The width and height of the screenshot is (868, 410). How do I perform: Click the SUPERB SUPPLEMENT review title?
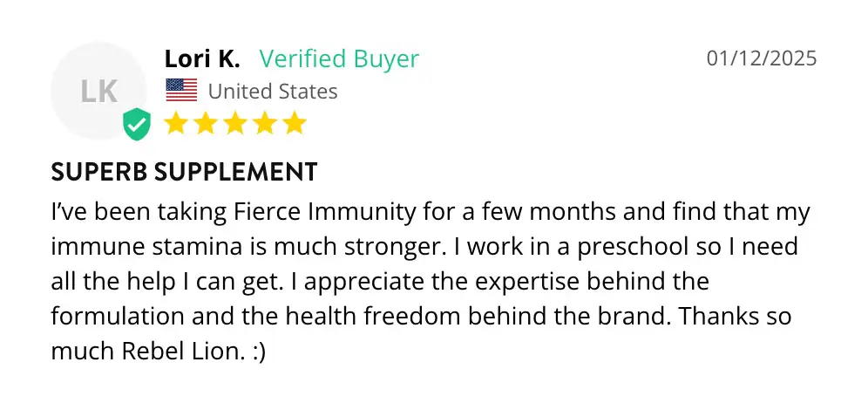click(x=184, y=172)
